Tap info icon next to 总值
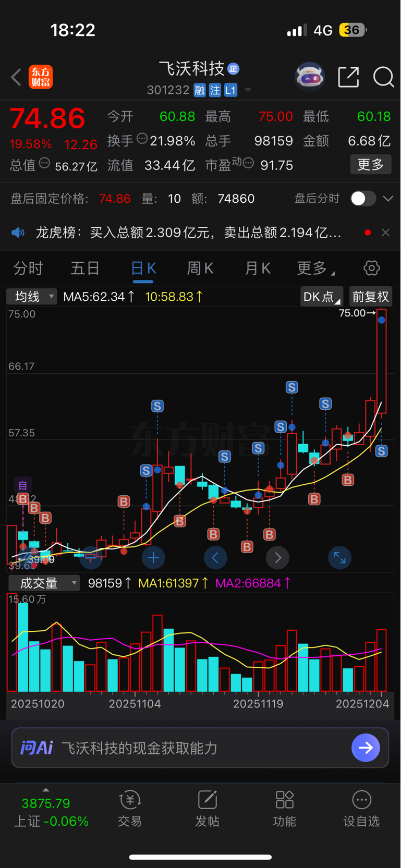 click(44, 163)
